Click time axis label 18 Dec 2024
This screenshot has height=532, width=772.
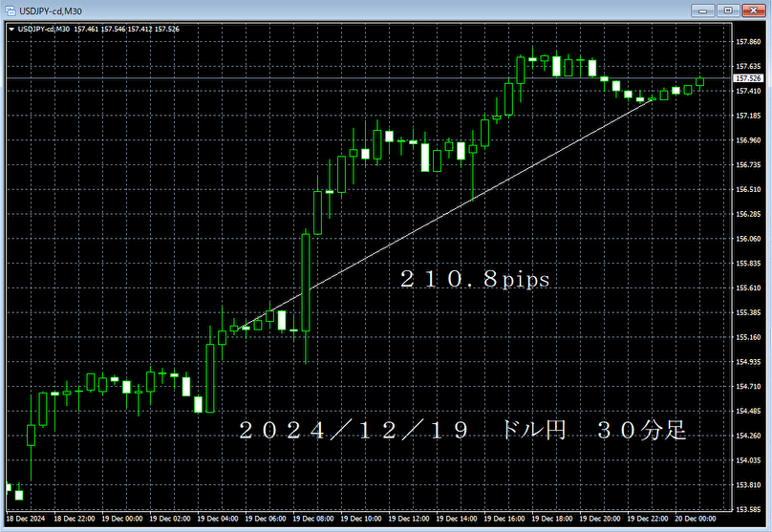pos(26,519)
